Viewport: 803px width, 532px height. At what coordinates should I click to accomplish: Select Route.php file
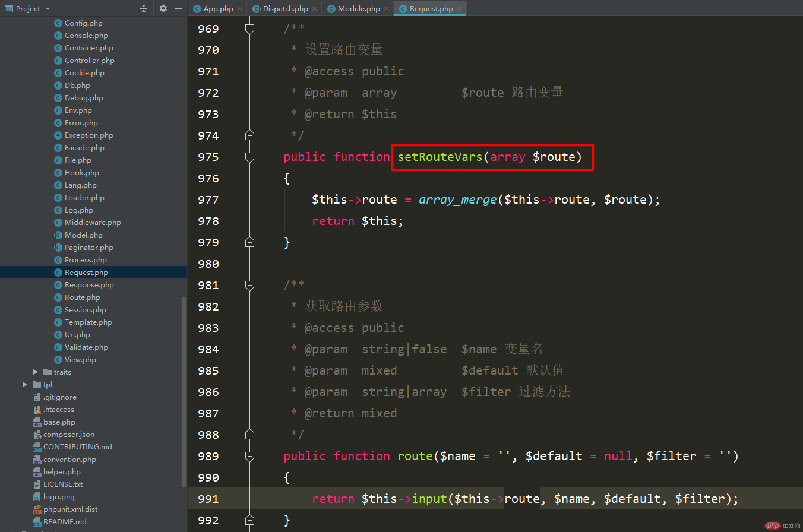point(82,297)
